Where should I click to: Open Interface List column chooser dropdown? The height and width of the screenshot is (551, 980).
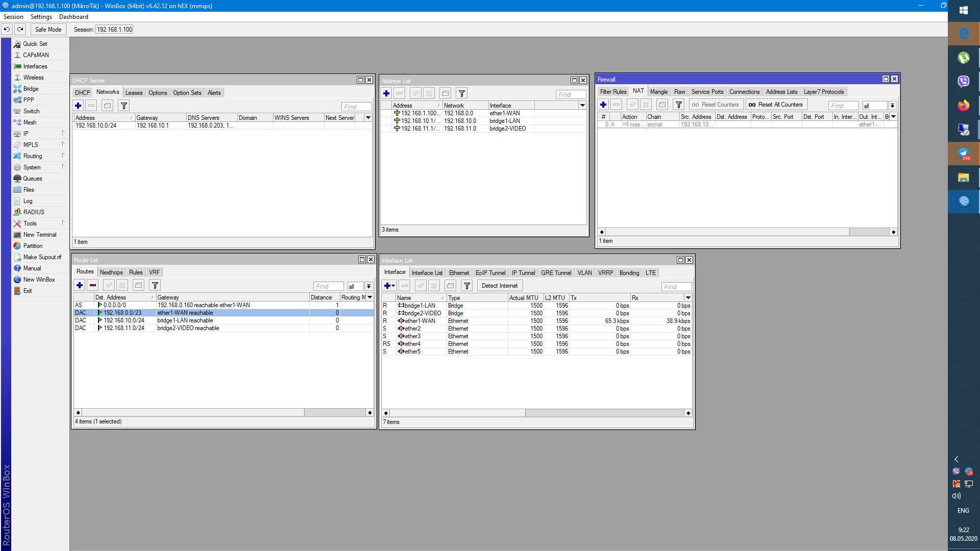(x=688, y=298)
